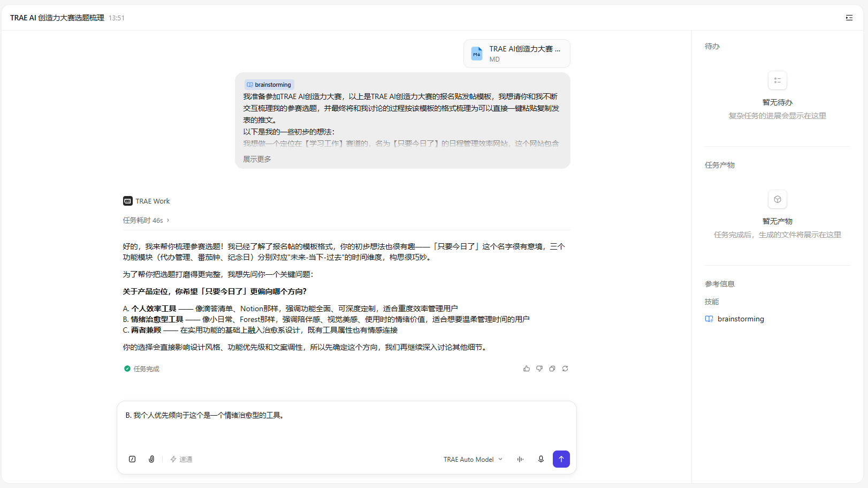Copy the response with copy icon
This screenshot has height=488, width=868.
coord(552,369)
